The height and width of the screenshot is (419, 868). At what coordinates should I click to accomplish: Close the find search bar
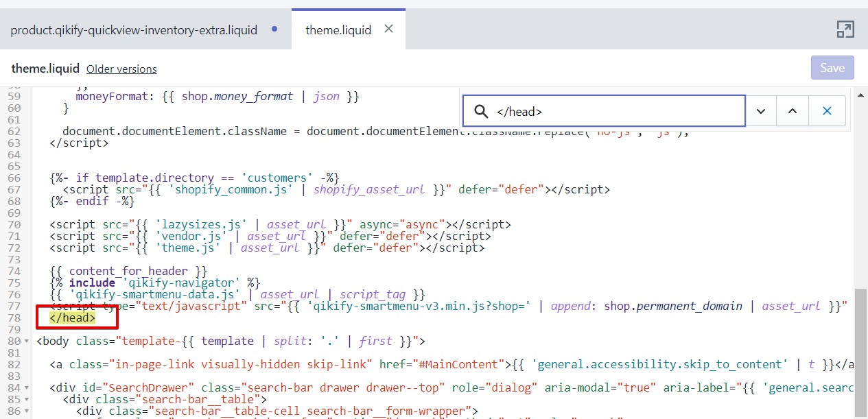coord(827,111)
